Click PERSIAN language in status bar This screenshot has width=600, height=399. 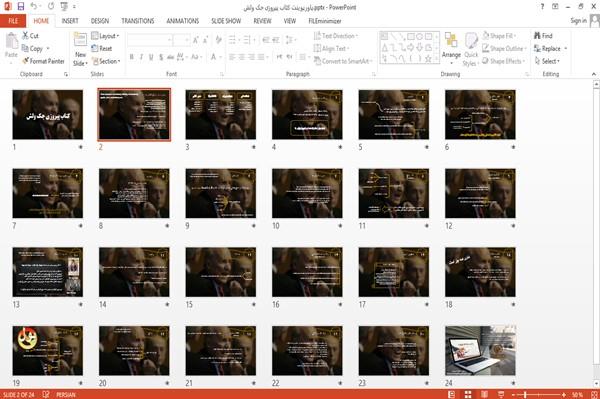(66, 394)
